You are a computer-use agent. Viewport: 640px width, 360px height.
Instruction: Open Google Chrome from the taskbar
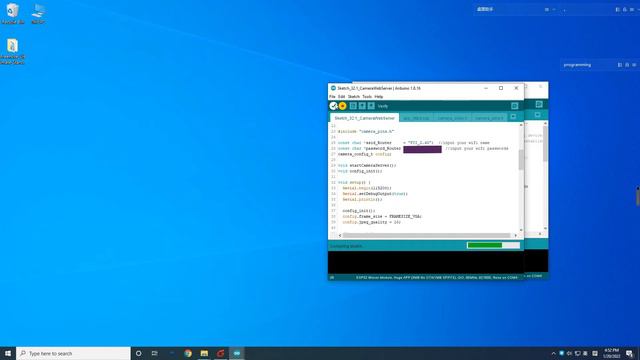pos(188,353)
